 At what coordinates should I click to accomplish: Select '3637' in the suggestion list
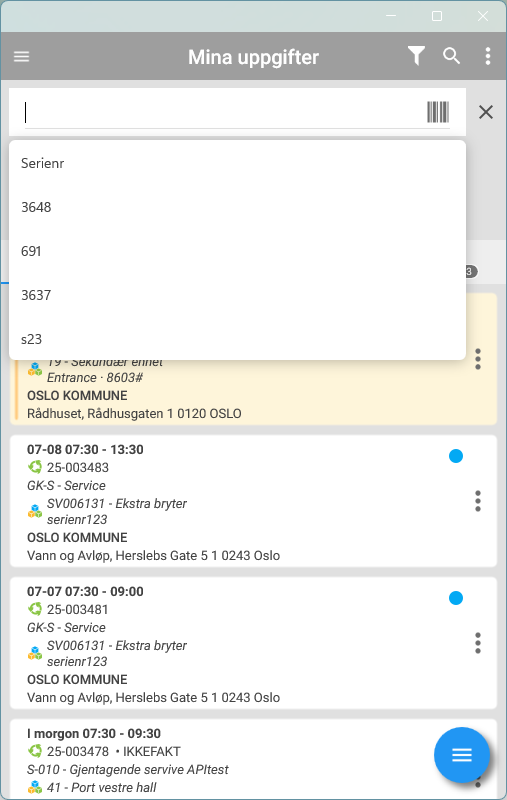[237, 295]
